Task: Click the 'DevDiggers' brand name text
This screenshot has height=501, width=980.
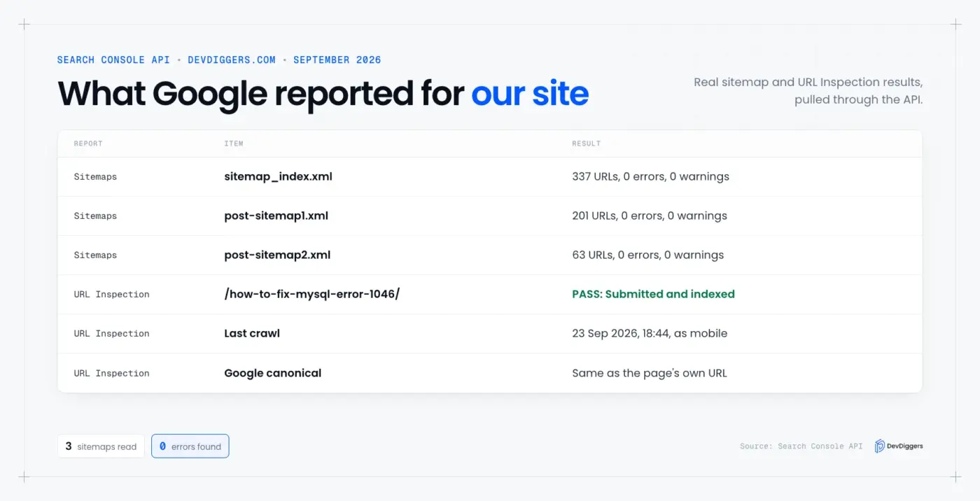Action: 905,446
